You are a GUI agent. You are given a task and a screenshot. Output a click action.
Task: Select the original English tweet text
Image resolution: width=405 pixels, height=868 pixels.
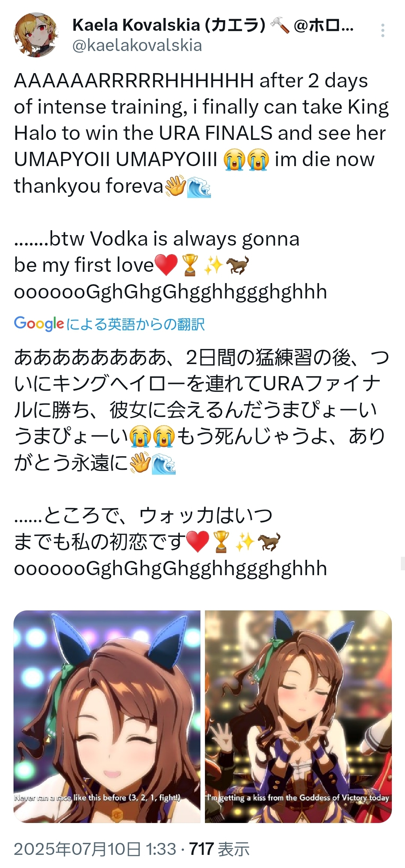point(201,186)
